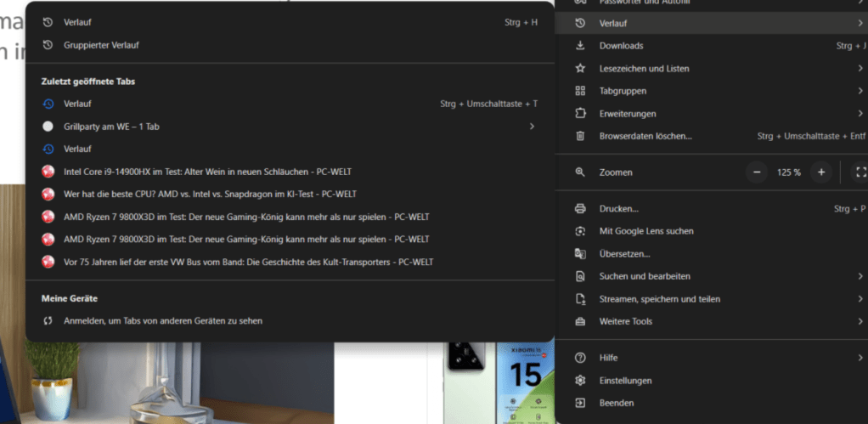Open Downloads from the Chrome menu

pos(712,46)
